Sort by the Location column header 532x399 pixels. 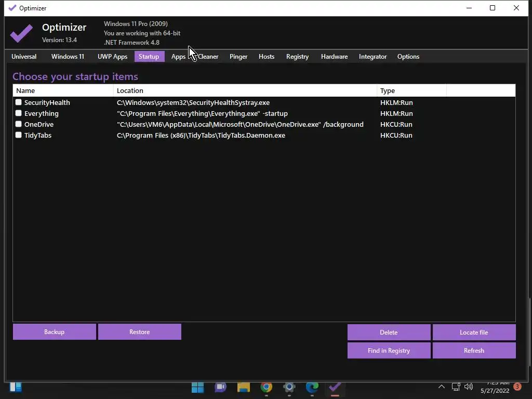pos(245,90)
